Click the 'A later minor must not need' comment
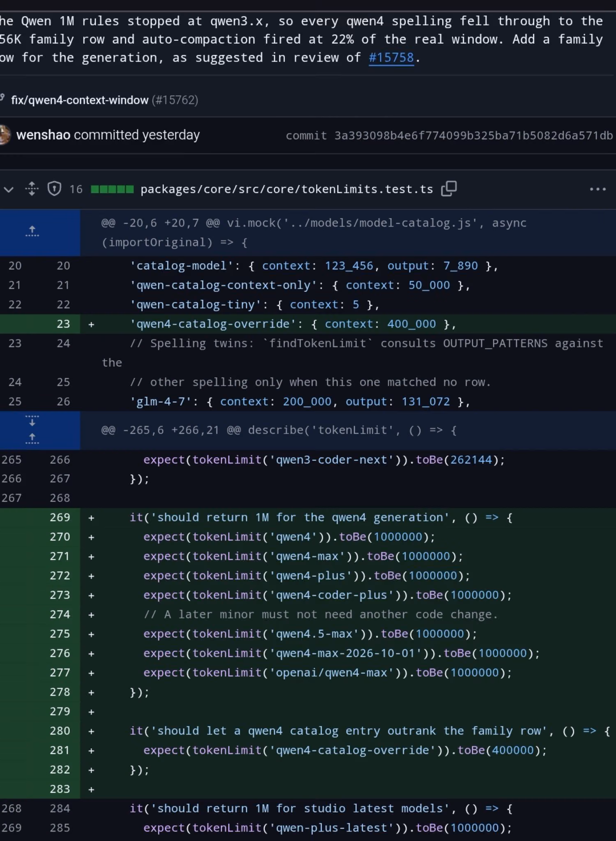The image size is (616, 841). point(320,614)
